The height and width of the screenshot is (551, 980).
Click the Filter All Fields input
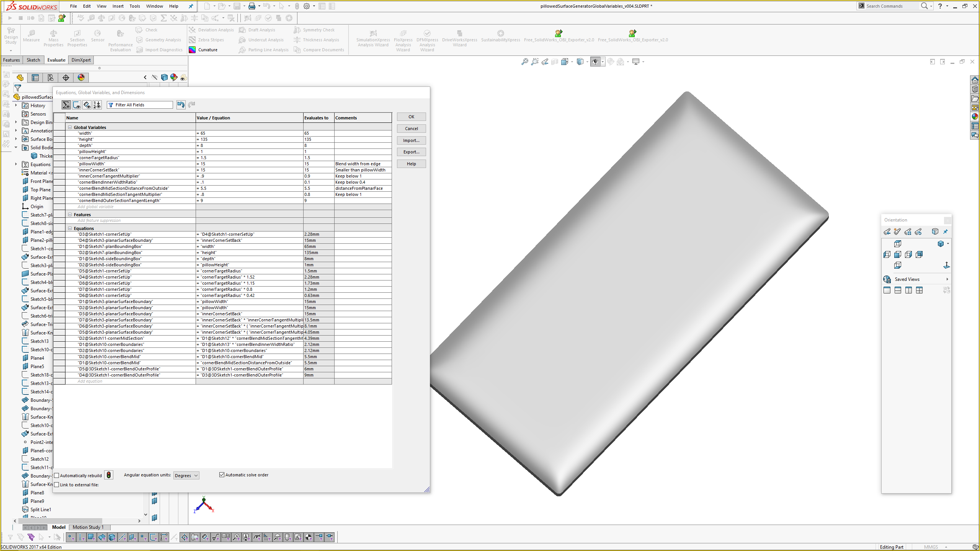140,104
